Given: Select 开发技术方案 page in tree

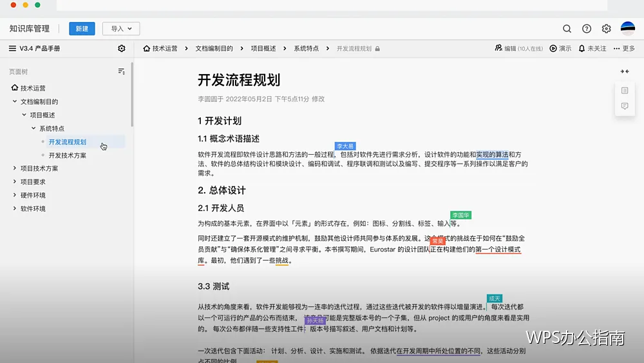Looking at the screenshot, I should click(x=68, y=155).
